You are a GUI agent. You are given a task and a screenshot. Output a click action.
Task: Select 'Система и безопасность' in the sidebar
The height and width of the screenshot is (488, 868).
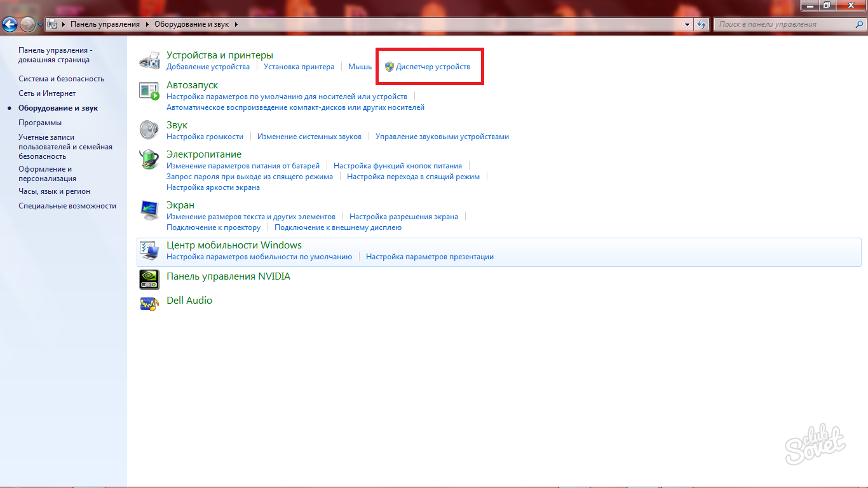click(x=61, y=79)
